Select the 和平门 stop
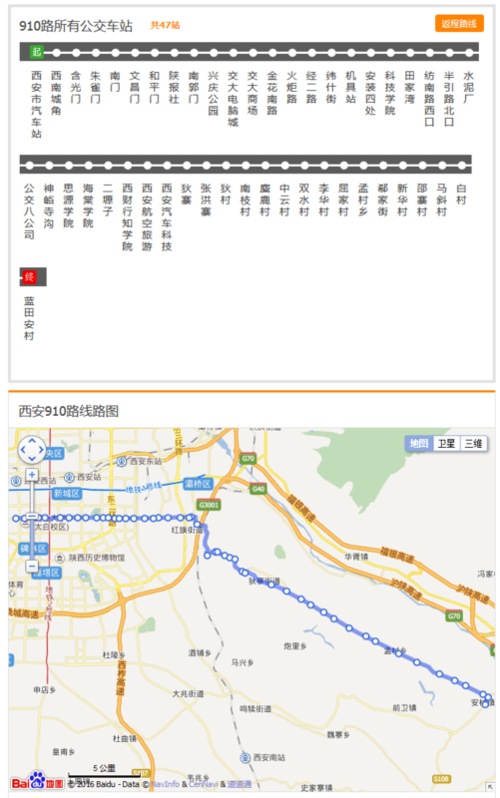Screen dimensions: 500x798 pos(154,87)
